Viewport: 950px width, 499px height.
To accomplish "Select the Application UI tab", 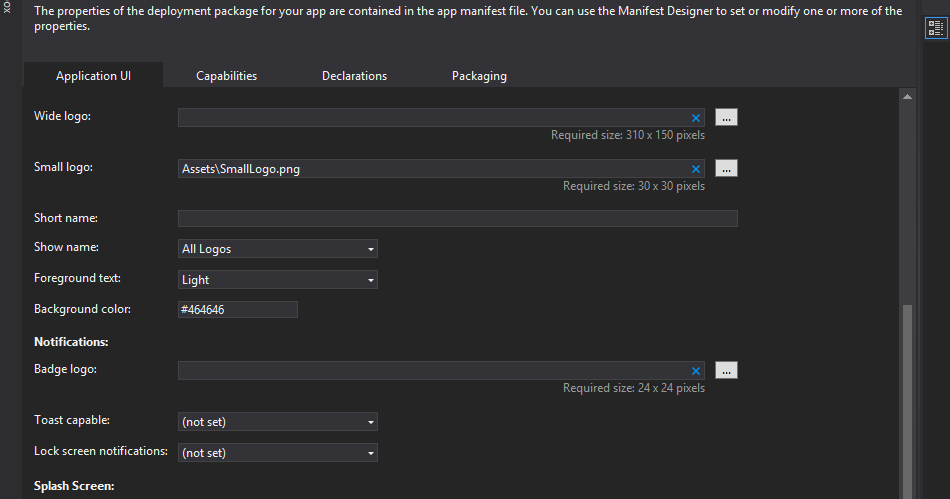I will point(94,76).
